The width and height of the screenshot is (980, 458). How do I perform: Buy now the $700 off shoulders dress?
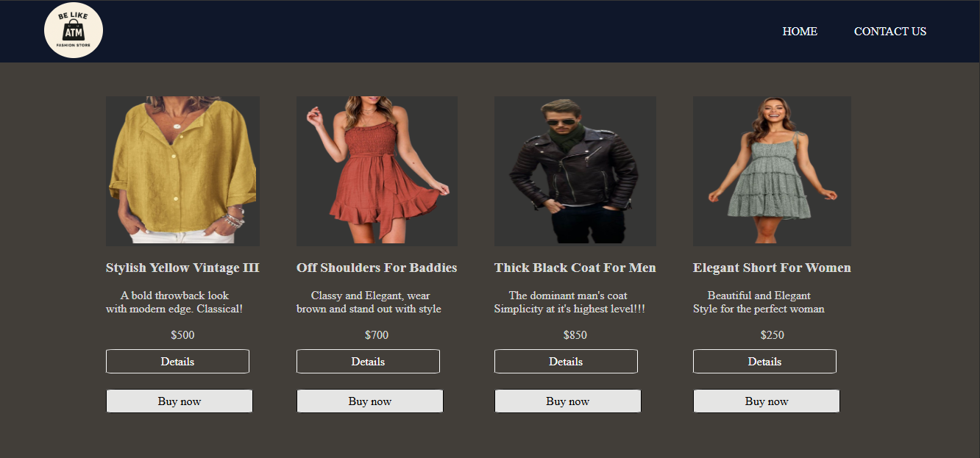click(x=370, y=401)
